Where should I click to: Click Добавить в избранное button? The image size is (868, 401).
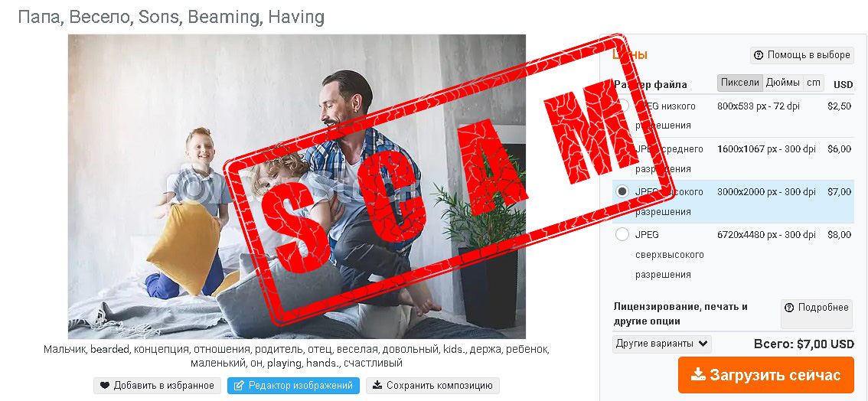158,386
